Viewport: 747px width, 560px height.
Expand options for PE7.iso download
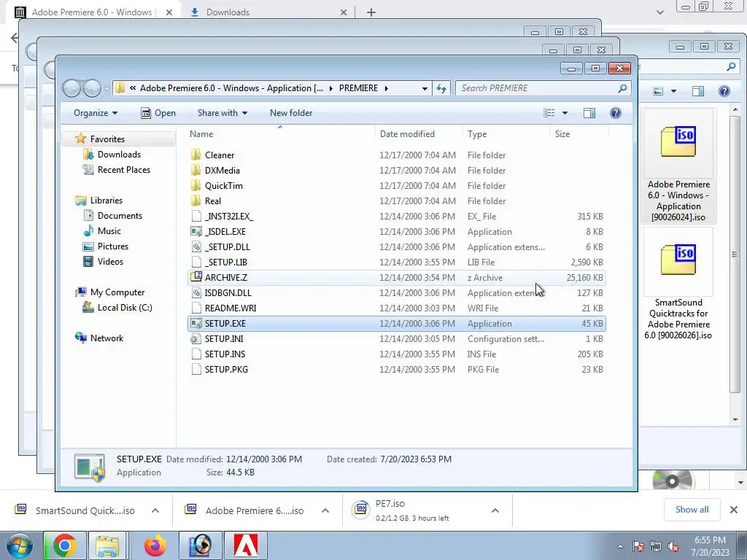(495, 510)
